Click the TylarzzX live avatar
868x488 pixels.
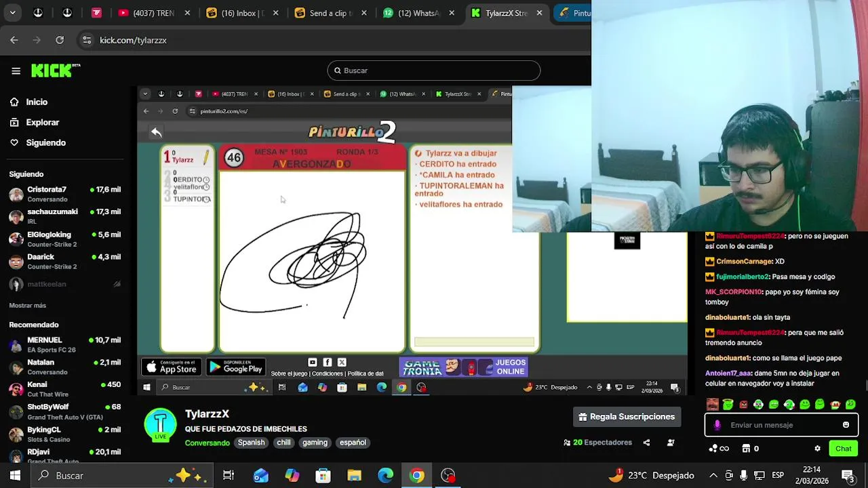(x=161, y=425)
